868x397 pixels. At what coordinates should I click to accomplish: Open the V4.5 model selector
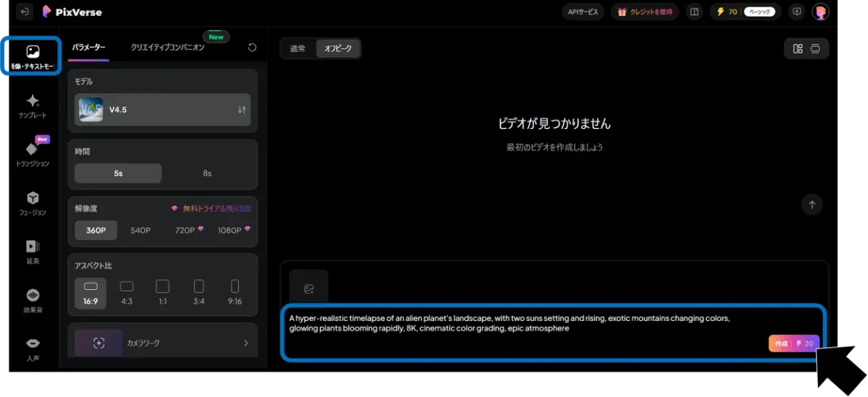[x=163, y=110]
